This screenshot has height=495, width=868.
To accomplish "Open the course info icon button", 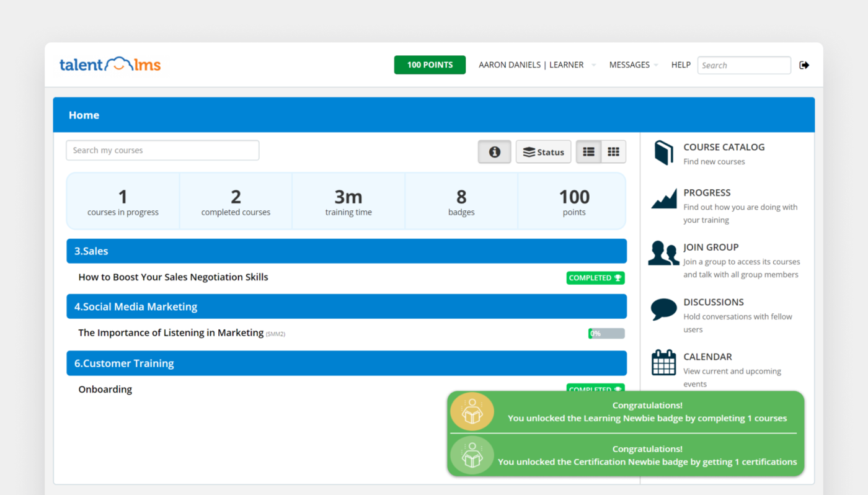I will 494,152.
